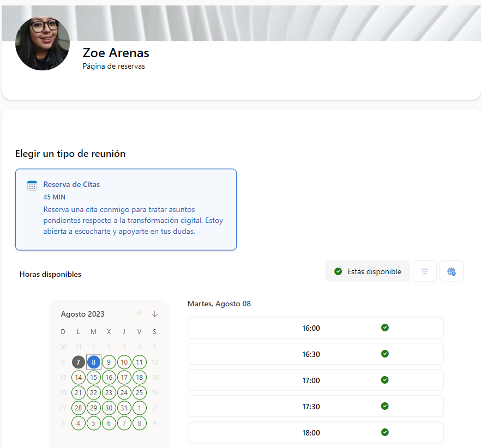Go to the previous month with the up arrow
481x448 pixels.
click(139, 314)
